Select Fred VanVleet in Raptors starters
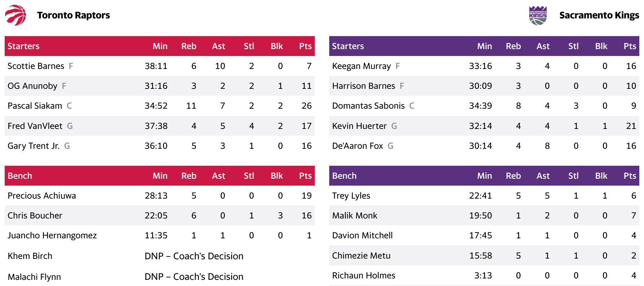644x286 pixels. [x=35, y=126]
